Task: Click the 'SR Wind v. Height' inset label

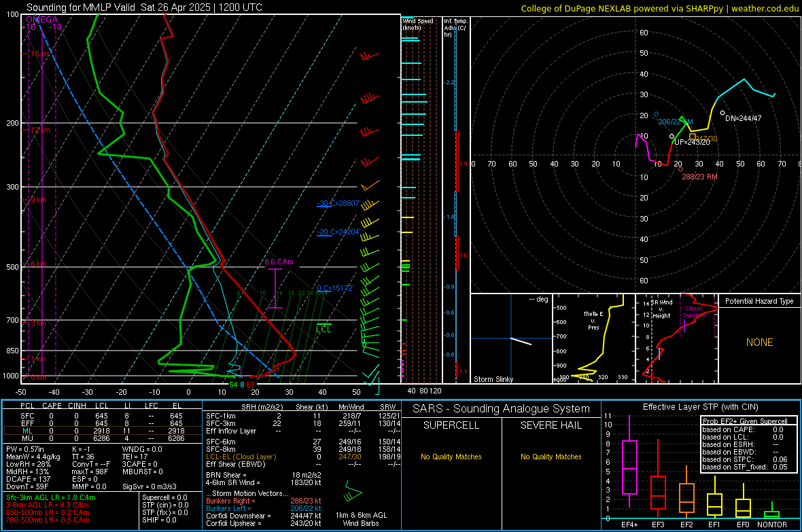Action: [661, 309]
